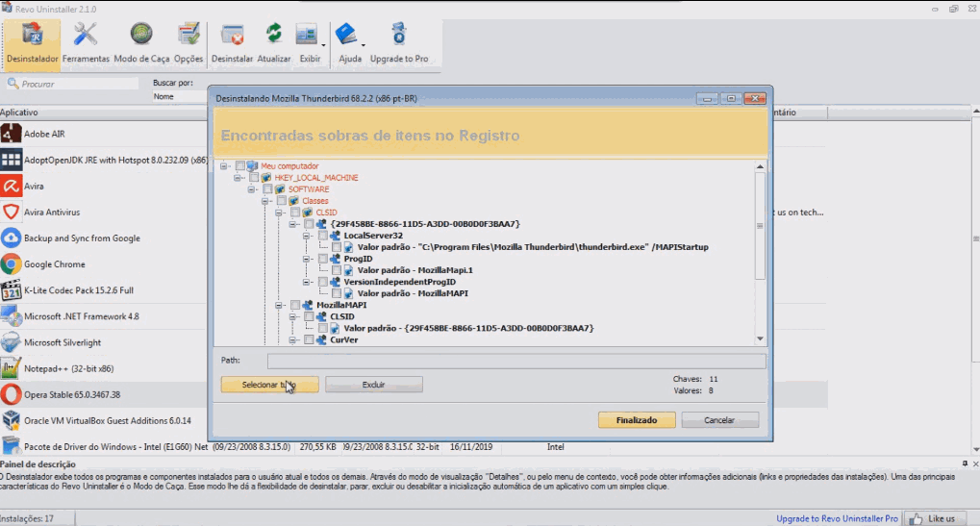Viewport: 980px width, 526px height.
Task: Click the thumbs-up Like us icon
Action: (x=917, y=518)
